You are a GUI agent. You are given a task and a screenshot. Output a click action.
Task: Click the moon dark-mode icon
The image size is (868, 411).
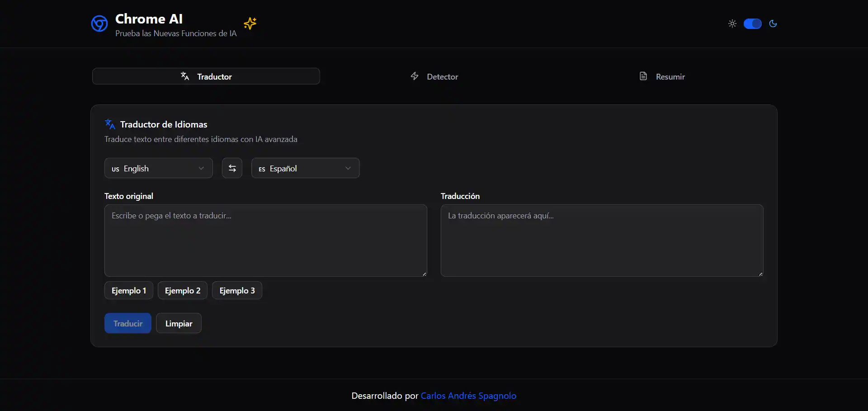pyautogui.click(x=773, y=24)
